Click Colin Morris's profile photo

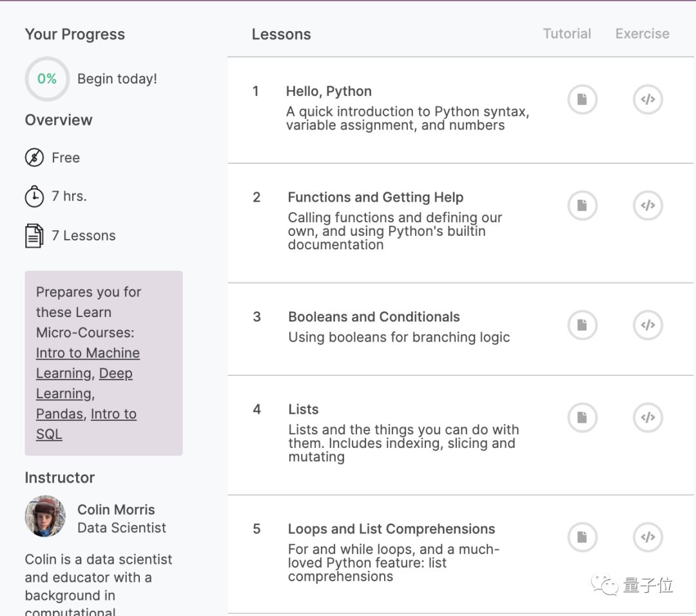(45, 516)
